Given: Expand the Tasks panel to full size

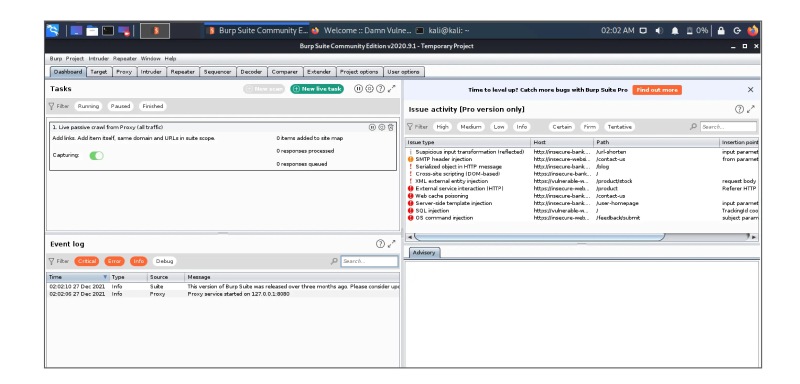Looking at the screenshot, I should [391, 89].
